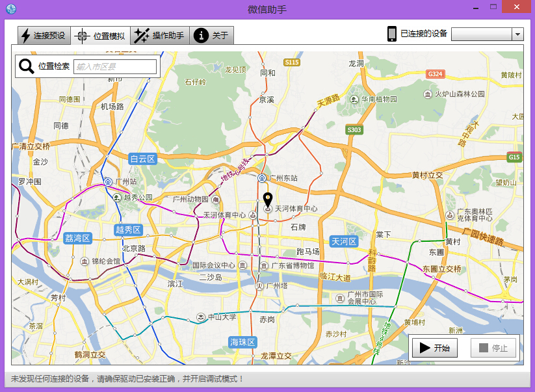Click the S115 road shield
The image size is (535, 392).
click(292, 62)
